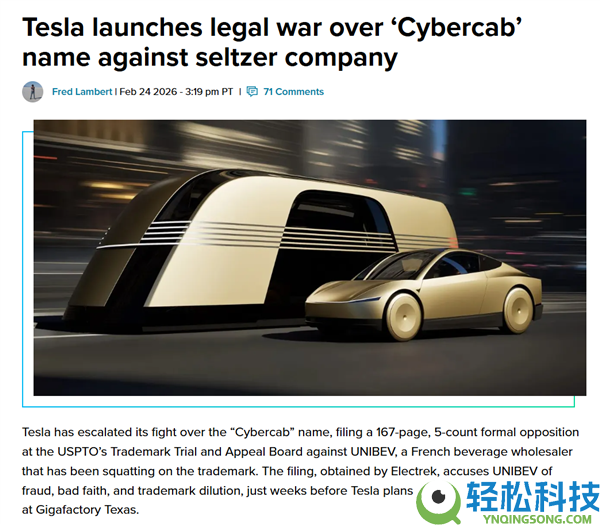This screenshot has height=525, width=600.
Task: Open the Fred Lambert author link
Action: click(x=82, y=92)
